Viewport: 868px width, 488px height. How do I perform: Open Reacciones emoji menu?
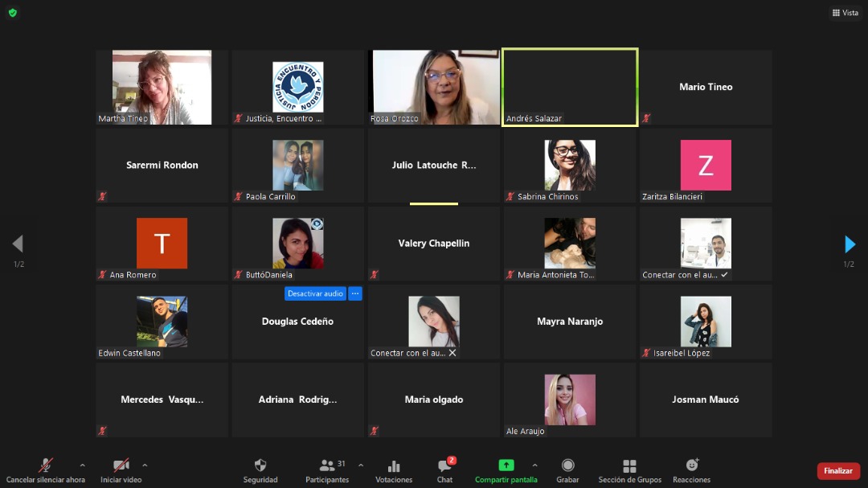point(691,471)
